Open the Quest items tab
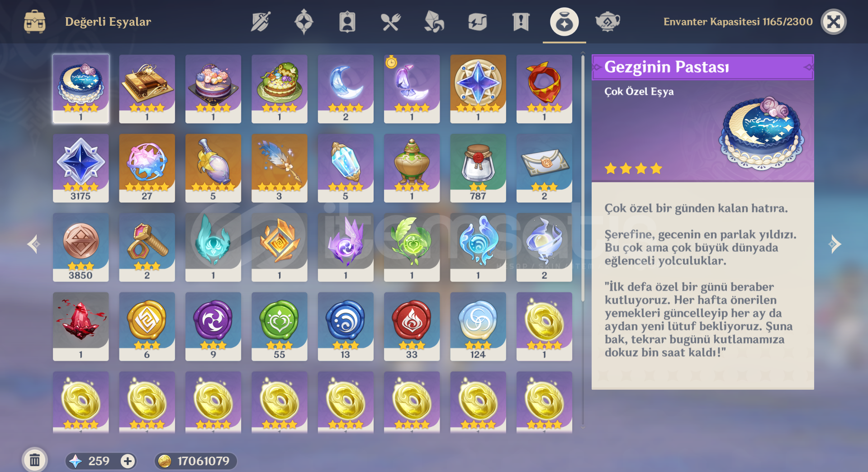Screen dimensions: 868x472 (521, 22)
